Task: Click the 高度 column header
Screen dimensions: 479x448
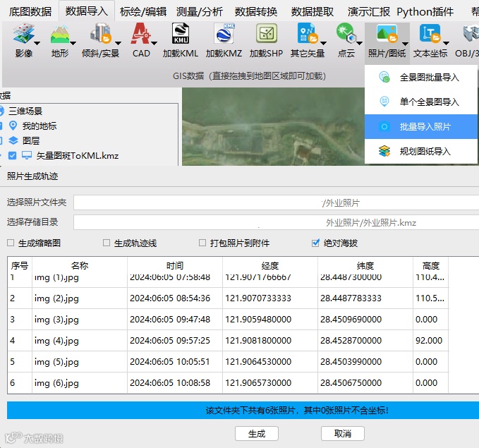Action: [431, 265]
